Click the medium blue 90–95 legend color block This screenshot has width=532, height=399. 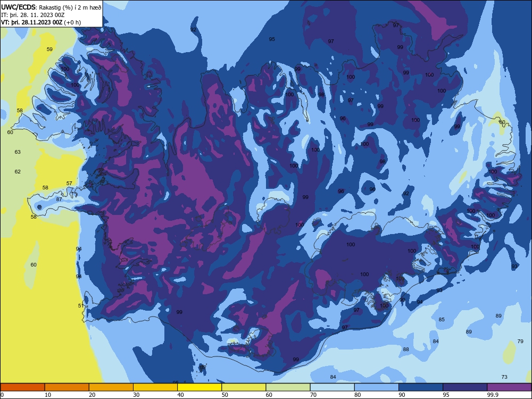click(421, 387)
